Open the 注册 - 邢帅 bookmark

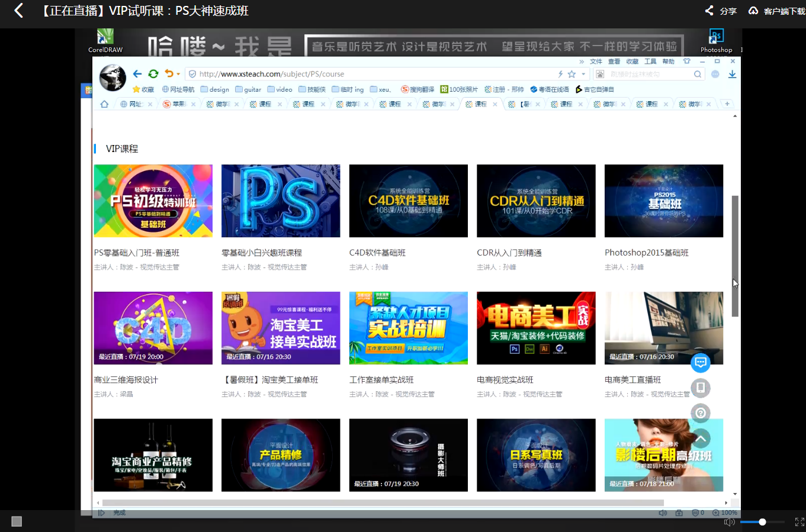(x=504, y=89)
